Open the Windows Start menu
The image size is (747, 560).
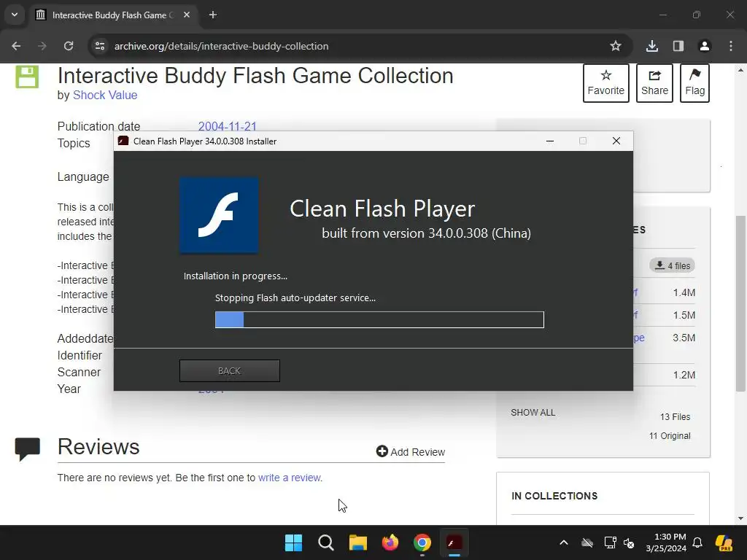point(293,542)
